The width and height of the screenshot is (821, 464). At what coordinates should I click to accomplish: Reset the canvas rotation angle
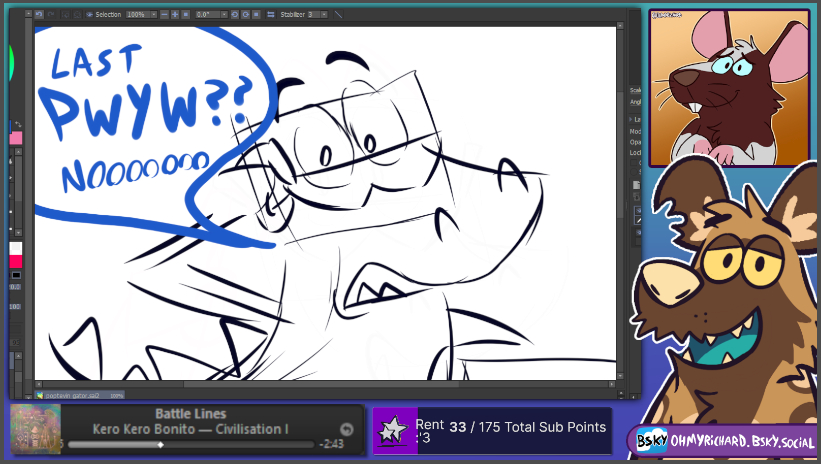257,15
